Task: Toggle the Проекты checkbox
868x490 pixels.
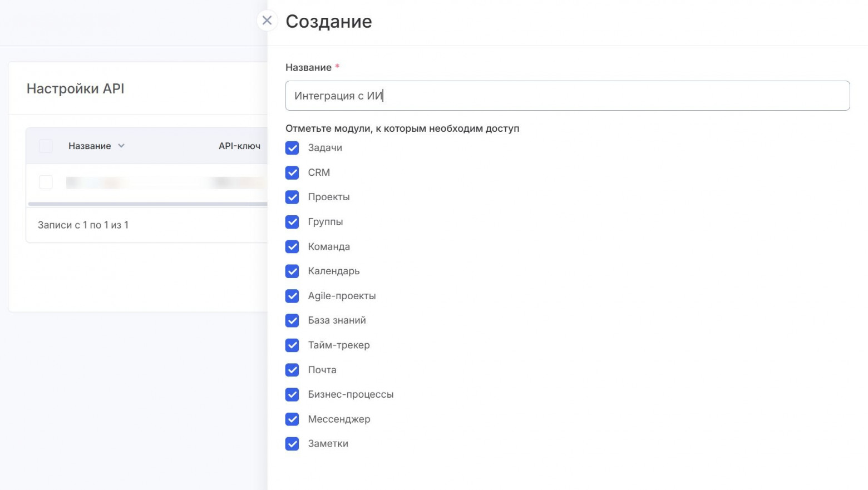Action: point(292,197)
